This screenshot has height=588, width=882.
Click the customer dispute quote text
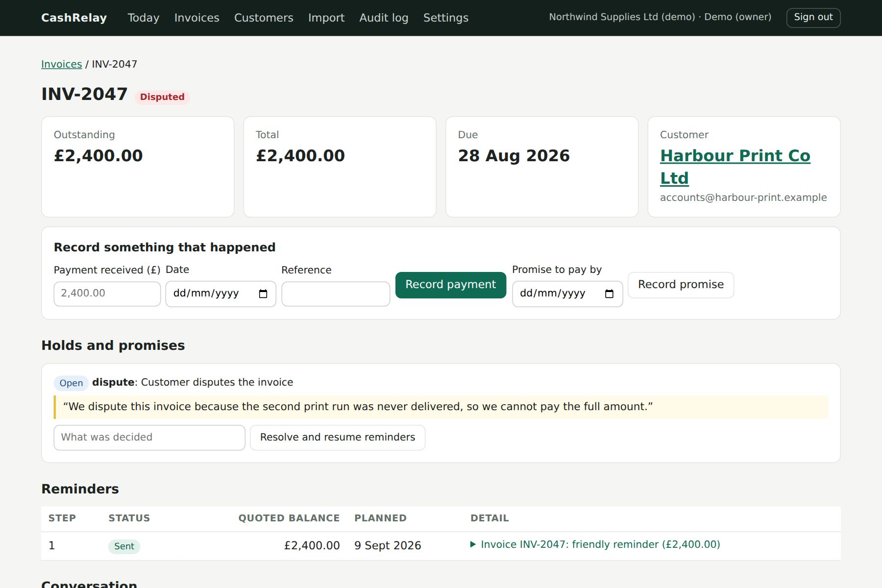(358, 407)
